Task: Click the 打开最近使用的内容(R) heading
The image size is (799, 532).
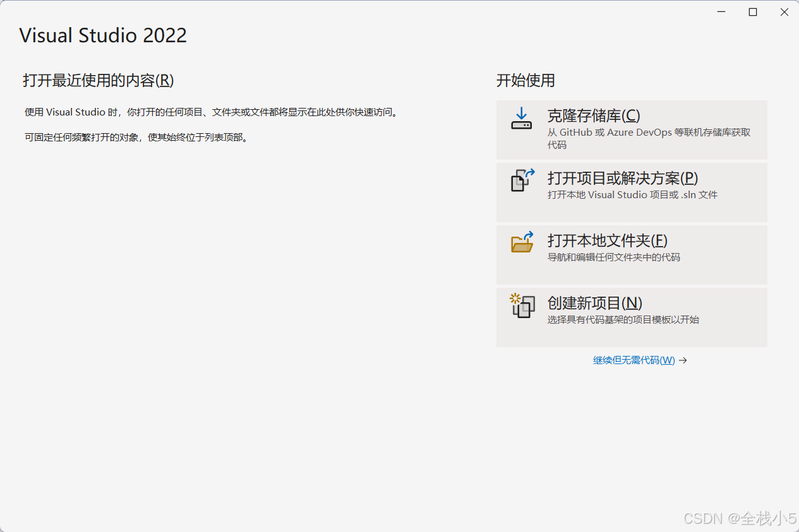Action: (x=99, y=81)
